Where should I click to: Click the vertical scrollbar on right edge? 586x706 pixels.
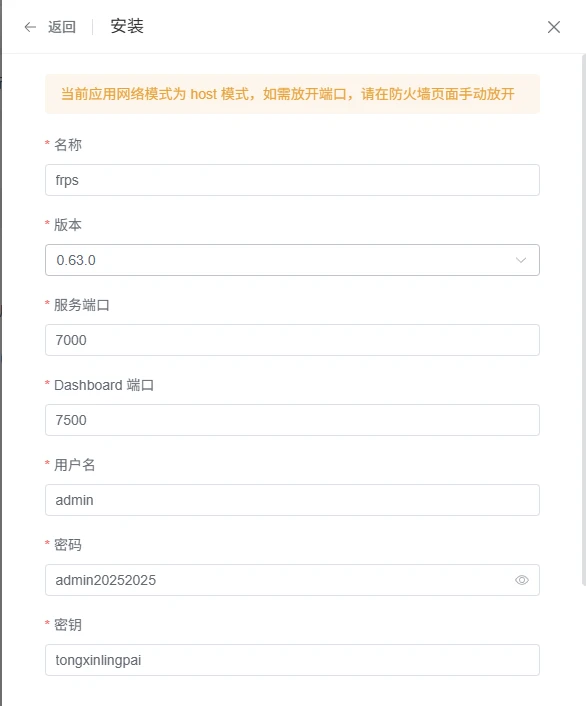click(x=584, y=320)
